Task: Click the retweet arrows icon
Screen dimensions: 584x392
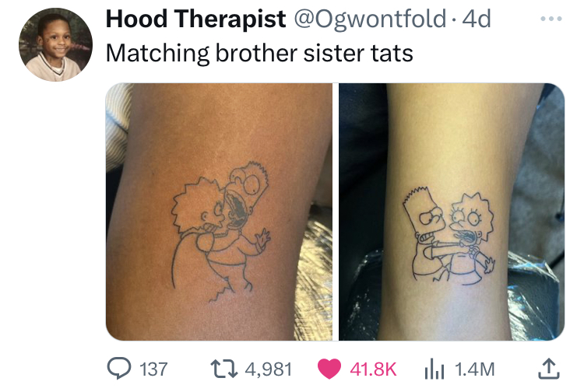Action: click(224, 369)
